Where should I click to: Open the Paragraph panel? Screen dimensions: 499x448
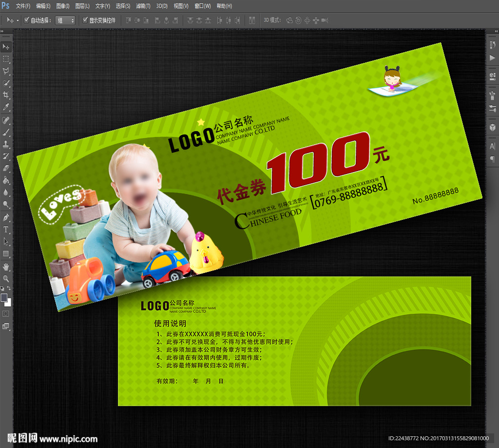pyautogui.click(x=492, y=158)
